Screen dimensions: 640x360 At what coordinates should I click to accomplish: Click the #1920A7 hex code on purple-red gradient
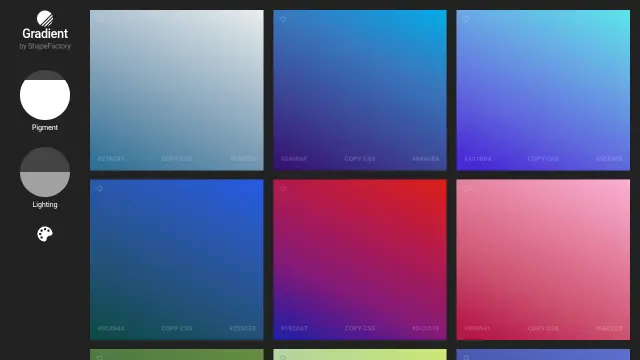(294, 328)
